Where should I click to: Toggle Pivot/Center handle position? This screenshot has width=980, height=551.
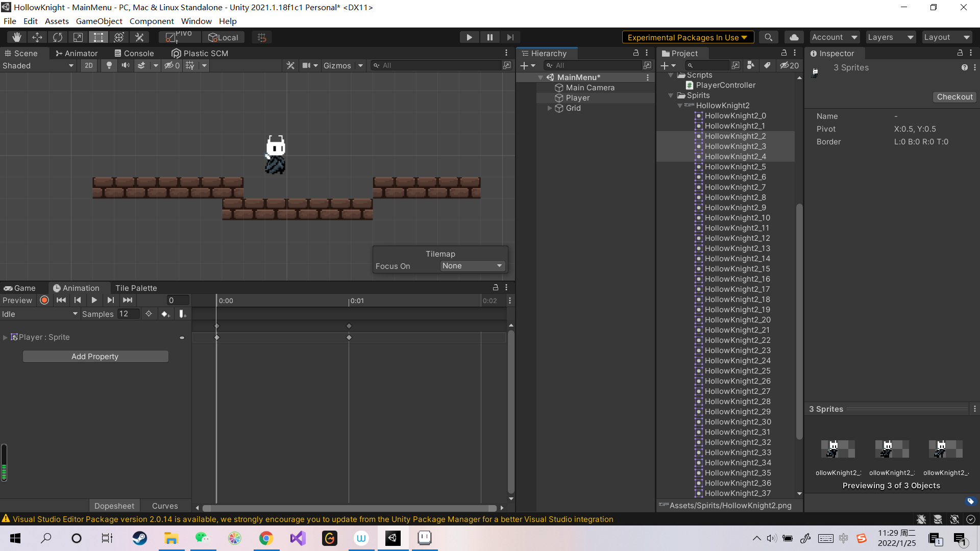[x=179, y=37]
